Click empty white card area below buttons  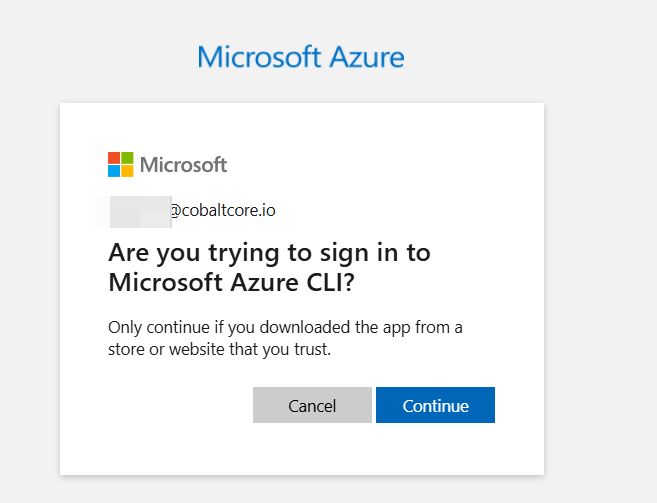click(300, 450)
